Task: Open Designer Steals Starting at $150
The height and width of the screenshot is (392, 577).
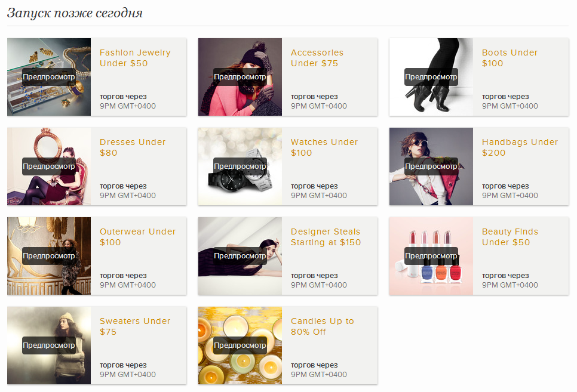Action: tap(326, 237)
